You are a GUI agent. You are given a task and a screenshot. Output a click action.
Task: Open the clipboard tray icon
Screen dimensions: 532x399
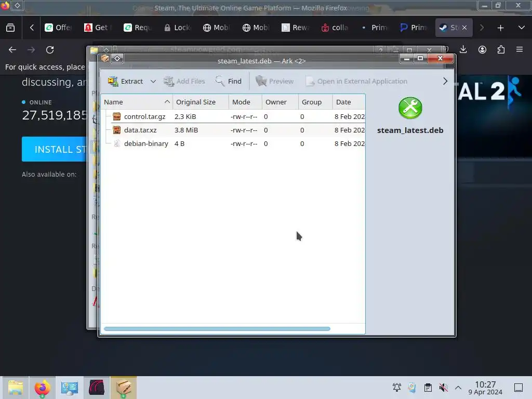point(428,388)
